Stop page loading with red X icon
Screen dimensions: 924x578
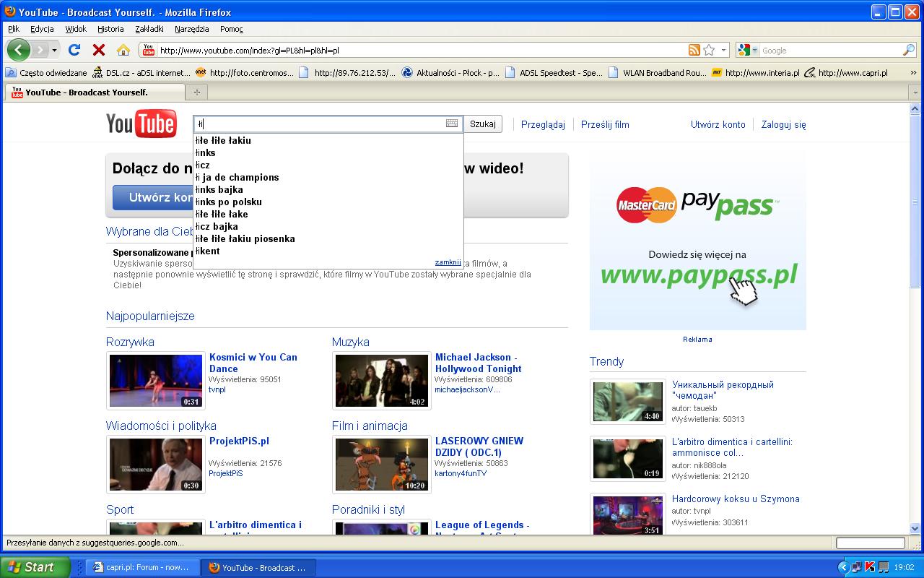99,50
